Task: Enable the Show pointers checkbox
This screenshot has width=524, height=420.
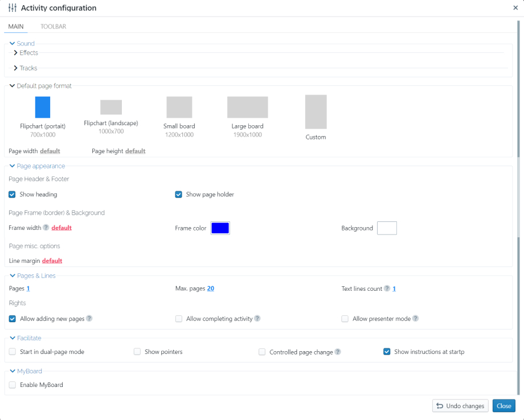Action: (137, 352)
